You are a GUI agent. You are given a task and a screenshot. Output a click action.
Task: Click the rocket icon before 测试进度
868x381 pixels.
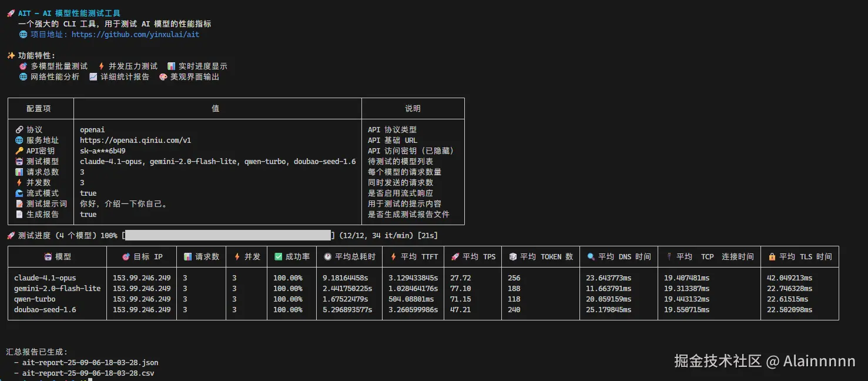(x=11, y=236)
